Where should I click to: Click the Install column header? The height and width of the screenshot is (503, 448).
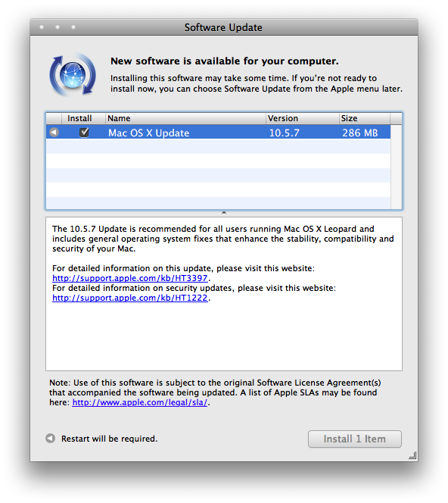click(x=84, y=118)
